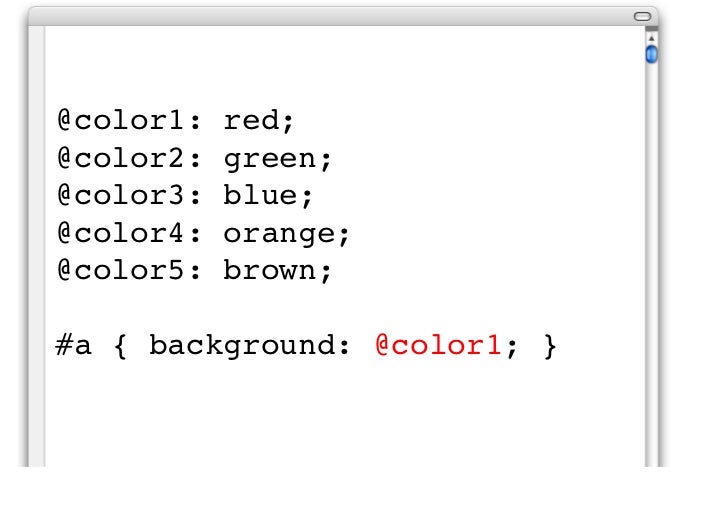Click the word blue

click(260, 195)
